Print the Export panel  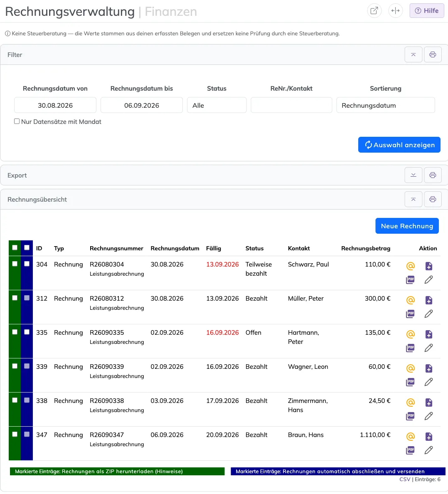click(x=433, y=175)
